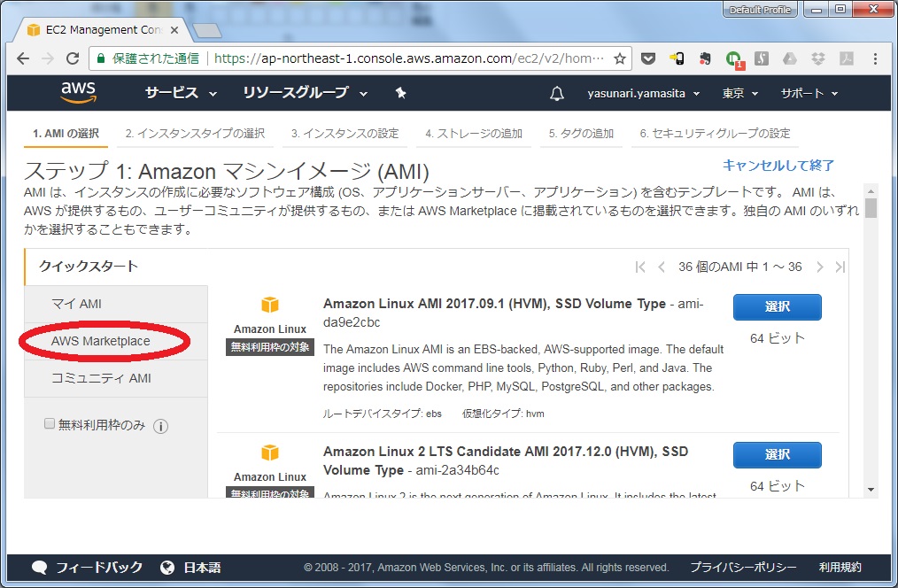The image size is (898, 588).
Task: Open the コミュニティ AMI category
Action: (116, 378)
